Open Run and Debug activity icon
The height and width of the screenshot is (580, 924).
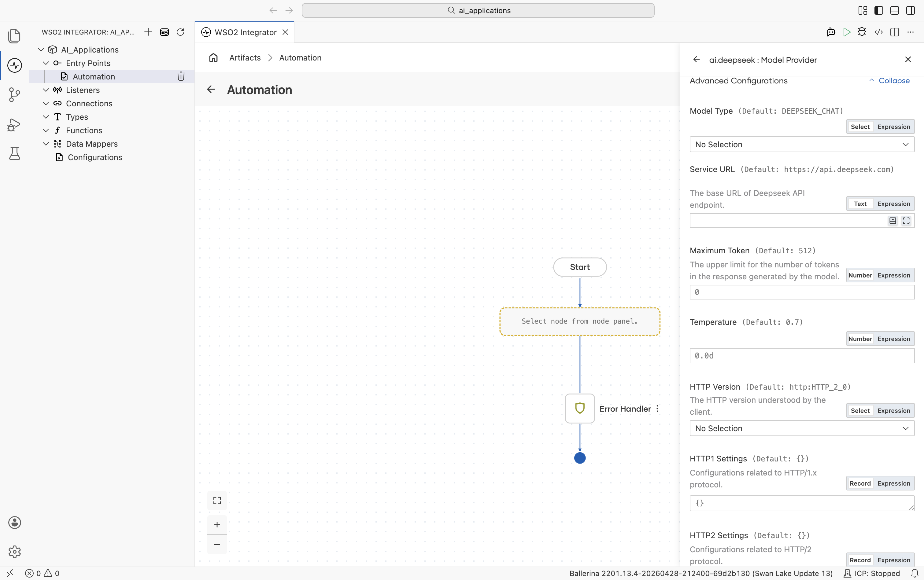(14, 124)
